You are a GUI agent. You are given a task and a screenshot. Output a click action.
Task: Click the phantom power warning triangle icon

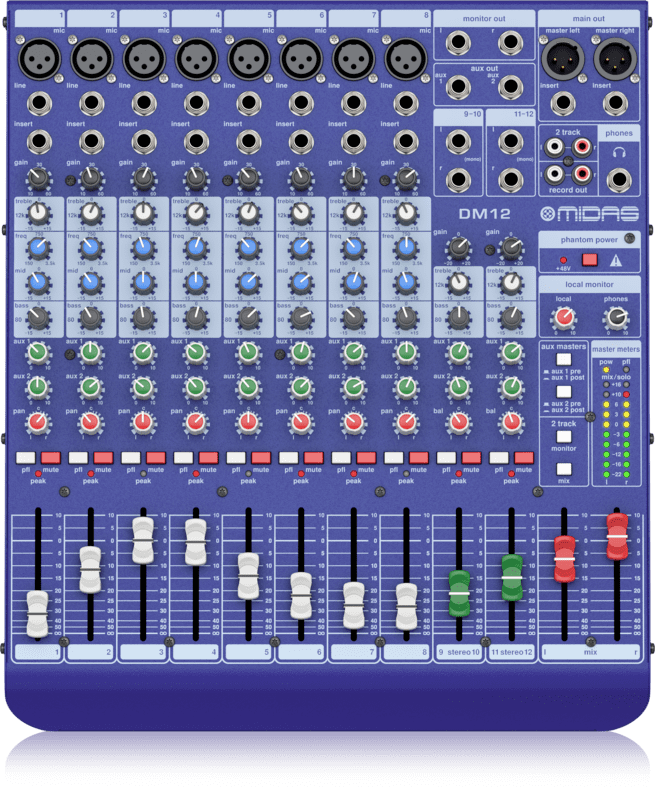618,261
